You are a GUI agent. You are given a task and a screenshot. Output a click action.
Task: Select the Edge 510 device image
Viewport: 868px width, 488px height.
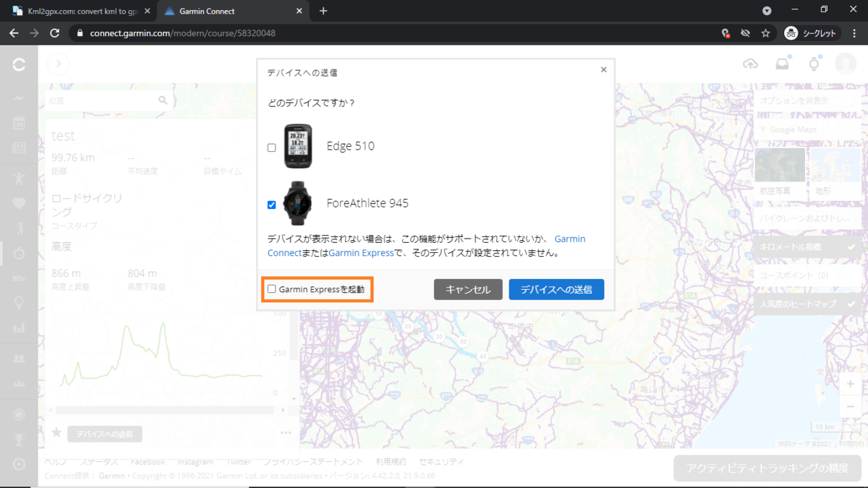tap(298, 147)
